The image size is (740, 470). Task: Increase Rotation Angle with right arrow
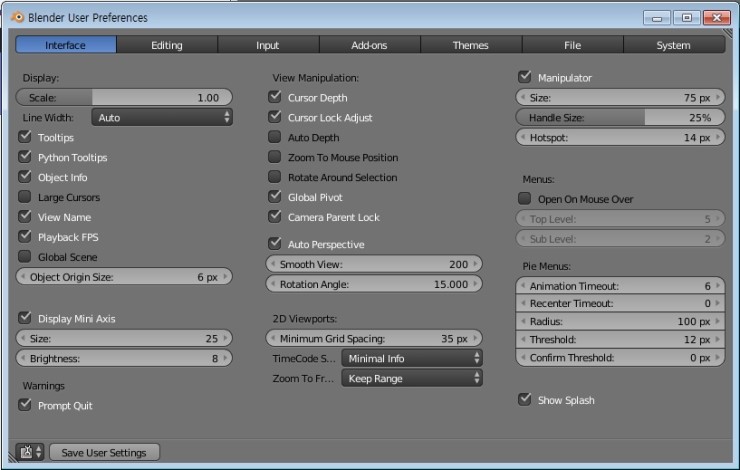click(x=476, y=284)
